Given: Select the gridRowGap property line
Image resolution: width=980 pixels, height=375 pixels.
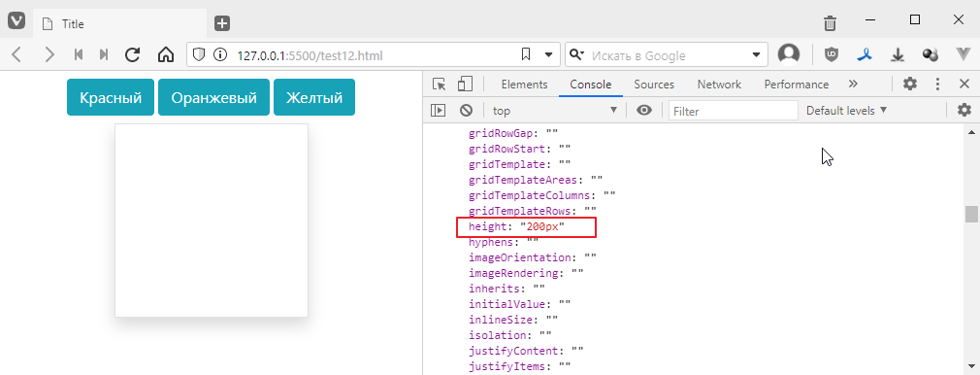Looking at the screenshot, I should pos(513,133).
